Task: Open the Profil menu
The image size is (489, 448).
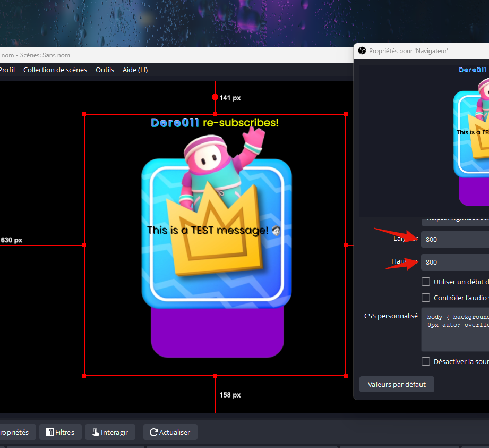Action: 7,70
